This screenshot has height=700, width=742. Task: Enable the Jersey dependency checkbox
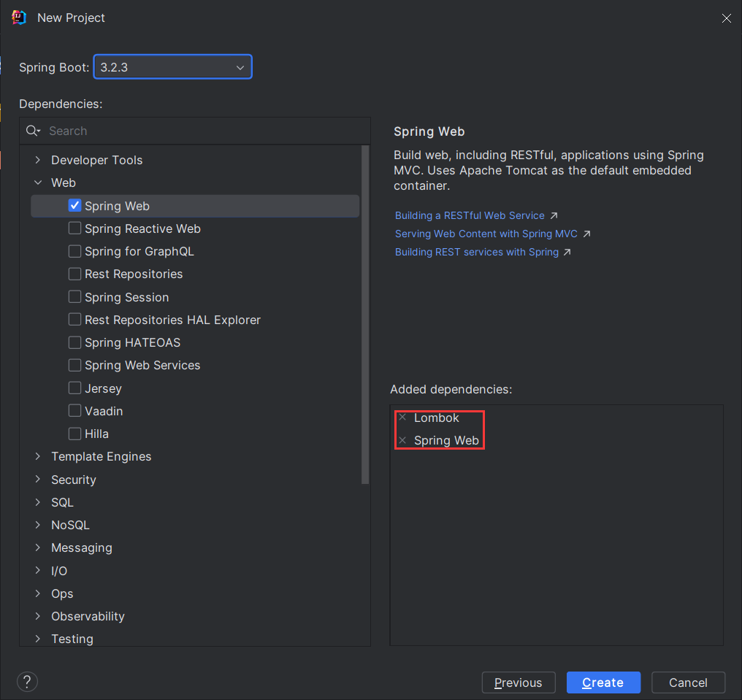tap(74, 388)
